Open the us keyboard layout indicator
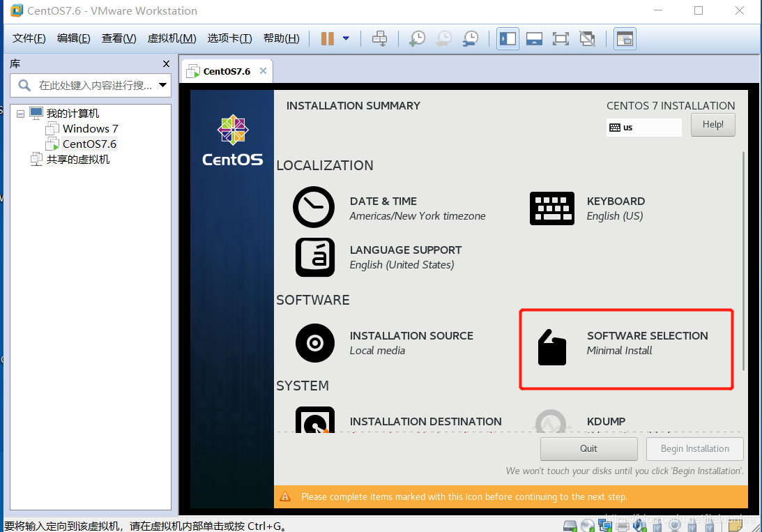This screenshot has height=532, width=762. pyautogui.click(x=643, y=128)
